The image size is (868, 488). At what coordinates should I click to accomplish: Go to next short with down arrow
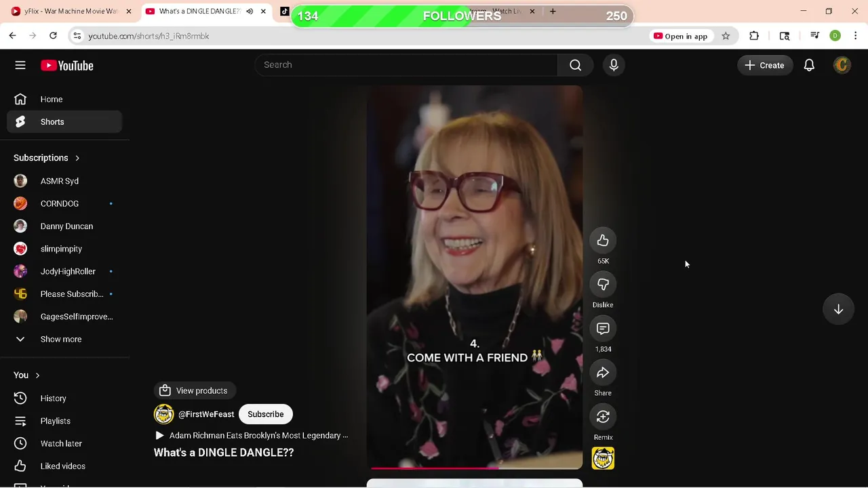[x=838, y=309]
